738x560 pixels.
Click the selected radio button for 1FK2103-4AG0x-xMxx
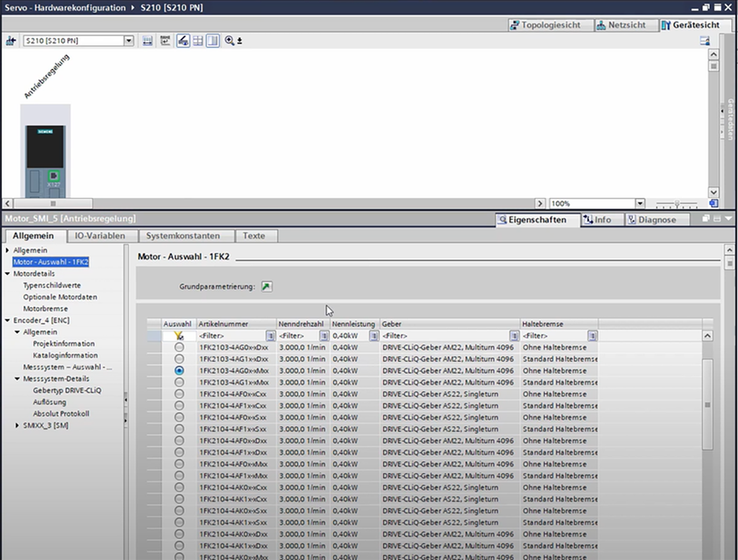(x=179, y=371)
